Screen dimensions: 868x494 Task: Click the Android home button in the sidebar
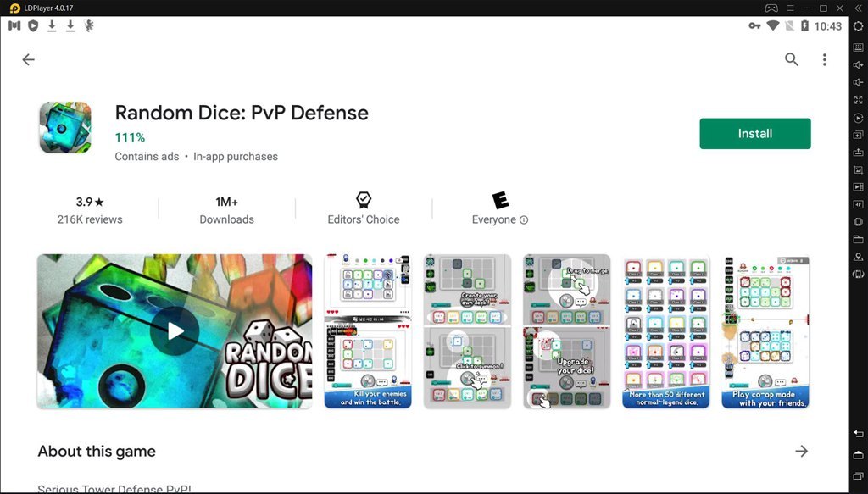[858, 455]
